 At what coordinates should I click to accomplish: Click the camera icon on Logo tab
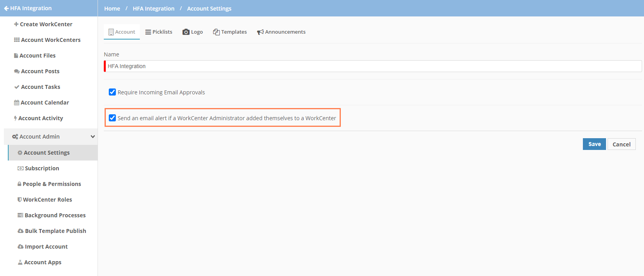(186, 32)
